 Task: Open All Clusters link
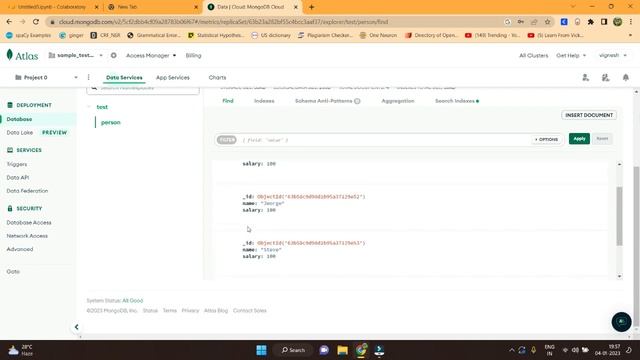[x=533, y=56]
